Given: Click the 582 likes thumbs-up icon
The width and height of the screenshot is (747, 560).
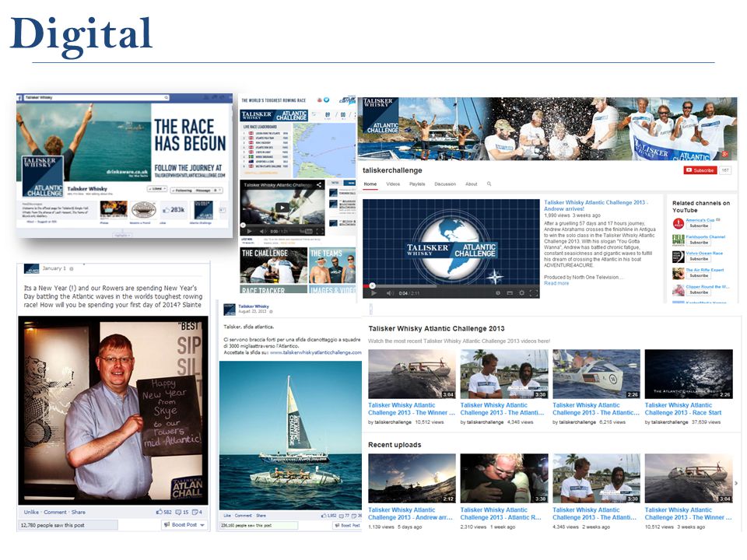Looking at the screenshot, I should click(160, 513).
